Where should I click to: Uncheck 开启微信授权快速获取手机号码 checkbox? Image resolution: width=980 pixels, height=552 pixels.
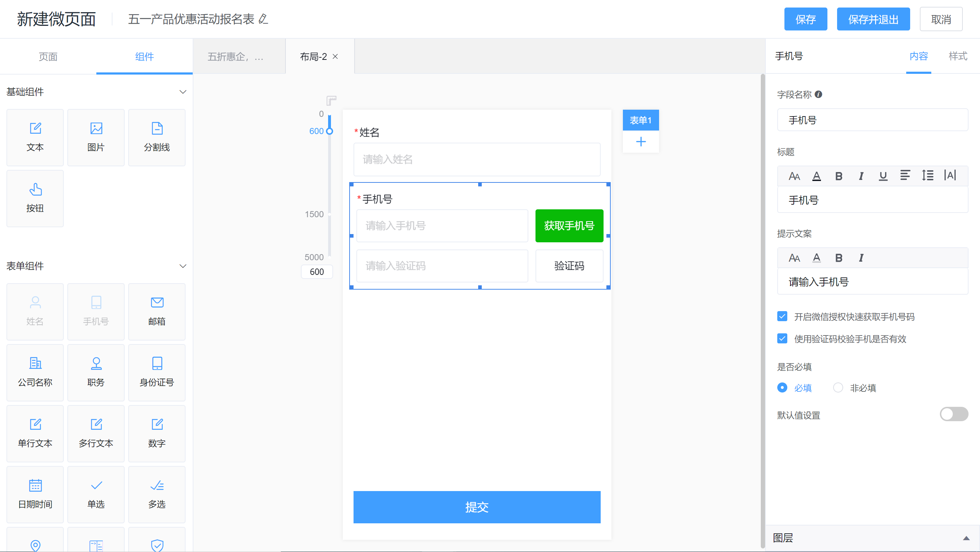(x=782, y=317)
